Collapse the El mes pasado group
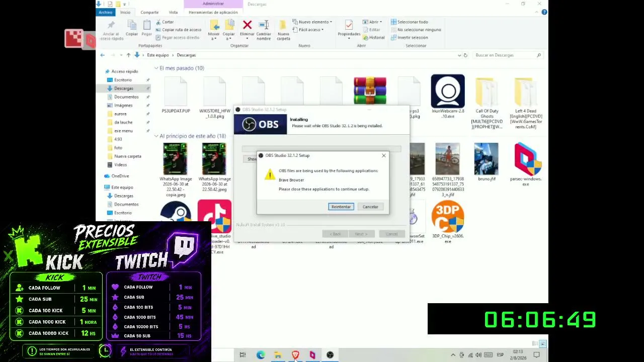This screenshot has height=362, width=644. click(x=156, y=68)
